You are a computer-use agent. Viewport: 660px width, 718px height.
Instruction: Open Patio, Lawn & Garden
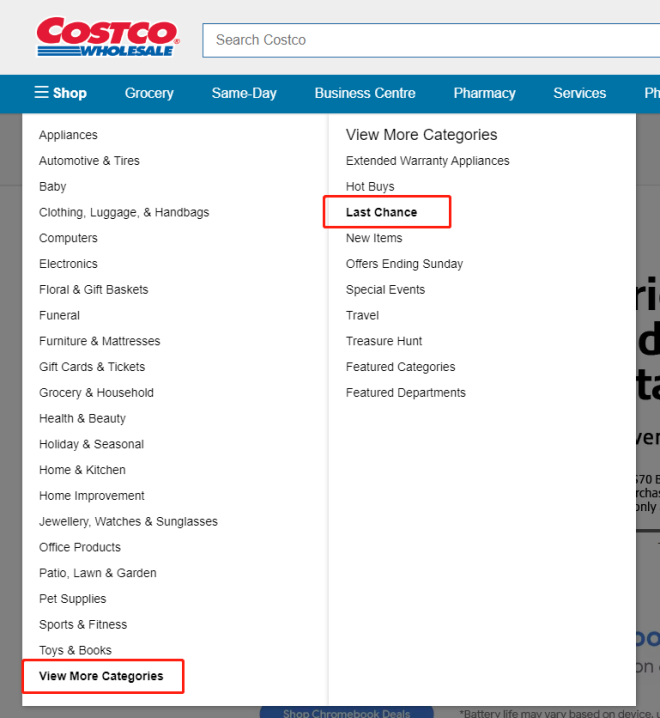coord(98,573)
